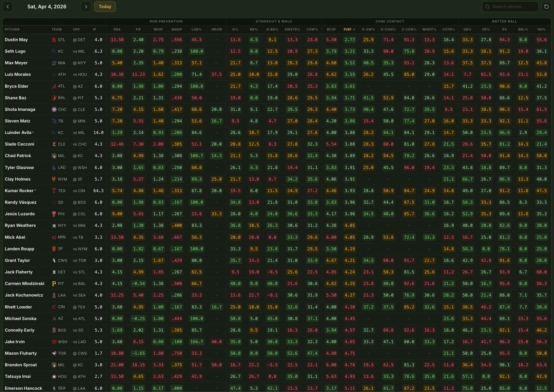Sort by the FIP column header
Image resolution: width=554 pixels, height=392 pixels.
[138, 29]
